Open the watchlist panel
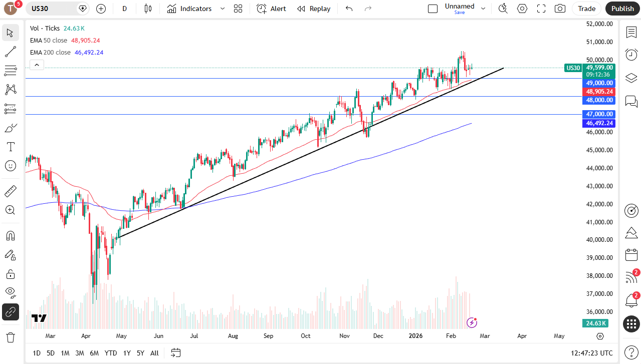Image resolution: width=641 pixels, height=364 pixels. 631,32
